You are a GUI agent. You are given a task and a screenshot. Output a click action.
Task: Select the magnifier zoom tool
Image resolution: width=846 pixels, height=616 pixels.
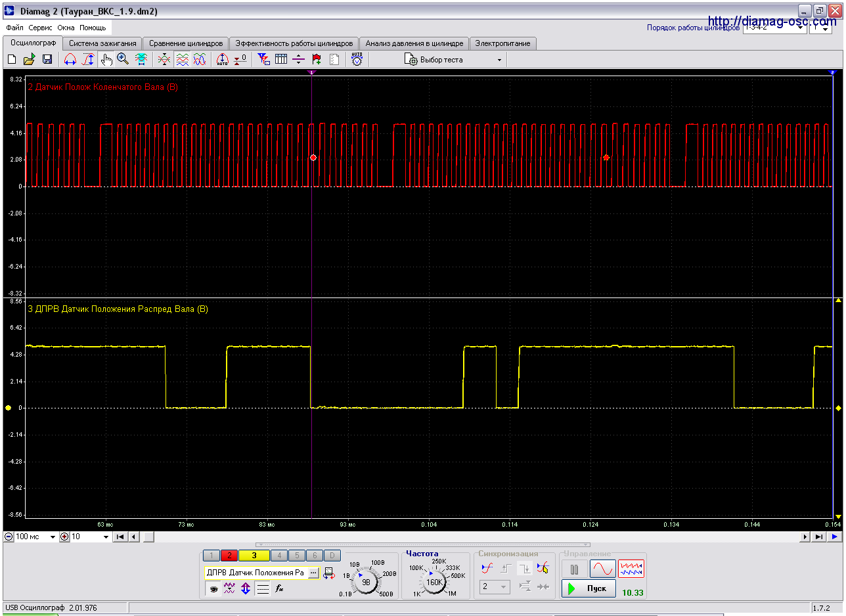coord(123,60)
